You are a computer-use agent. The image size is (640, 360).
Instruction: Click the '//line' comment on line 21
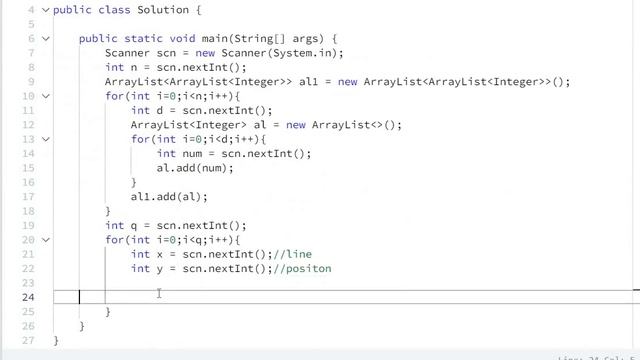293,254
